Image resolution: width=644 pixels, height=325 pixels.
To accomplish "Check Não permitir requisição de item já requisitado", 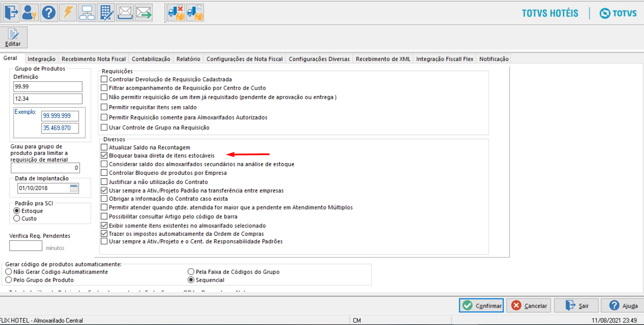I will tap(104, 97).
